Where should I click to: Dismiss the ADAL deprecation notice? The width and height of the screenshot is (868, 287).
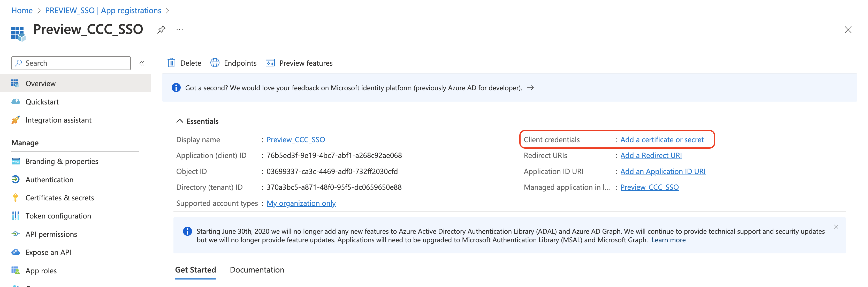836,227
